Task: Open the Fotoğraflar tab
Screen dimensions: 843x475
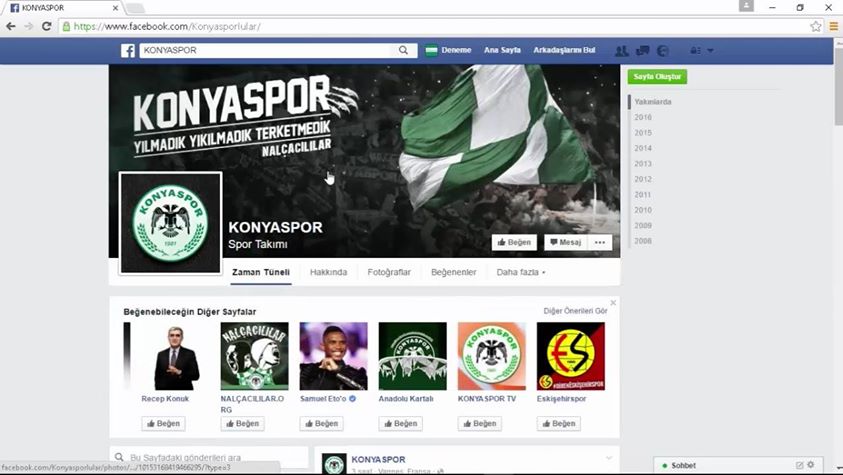Action: 389,272
